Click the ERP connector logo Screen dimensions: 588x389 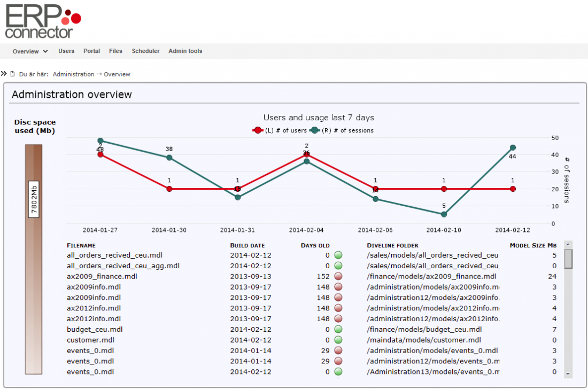43,21
